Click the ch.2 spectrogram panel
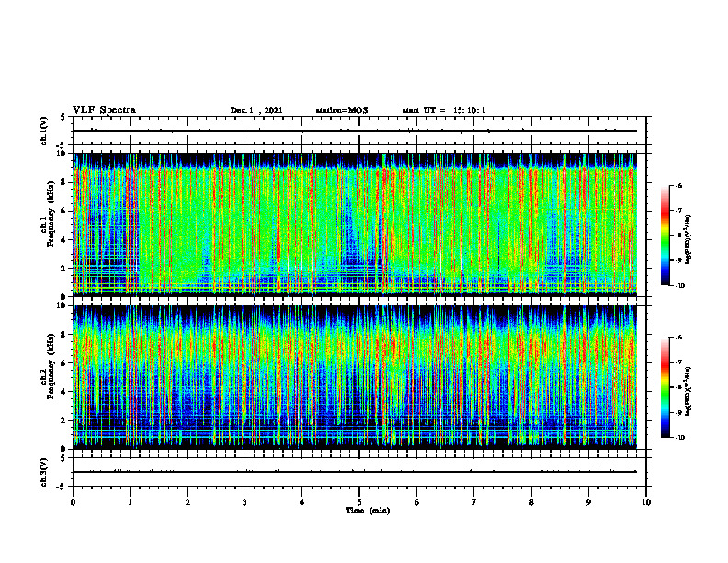 pyautogui.click(x=355, y=377)
